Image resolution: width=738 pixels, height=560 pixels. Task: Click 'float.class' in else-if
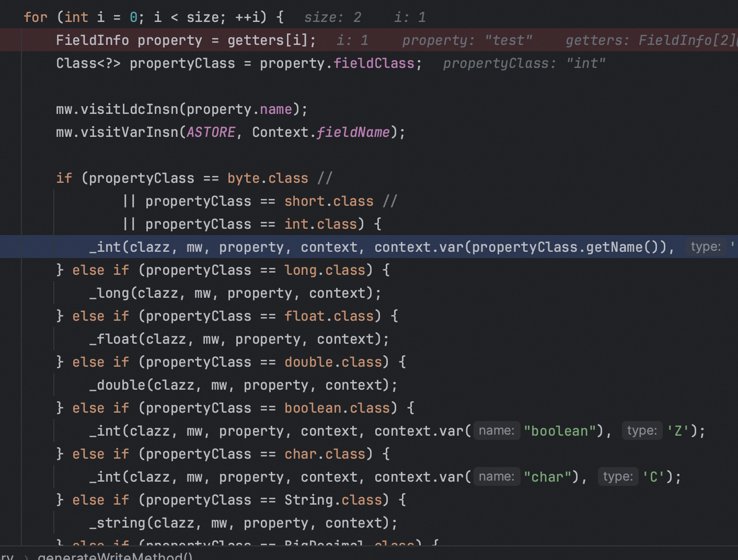click(x=329, y=316)
